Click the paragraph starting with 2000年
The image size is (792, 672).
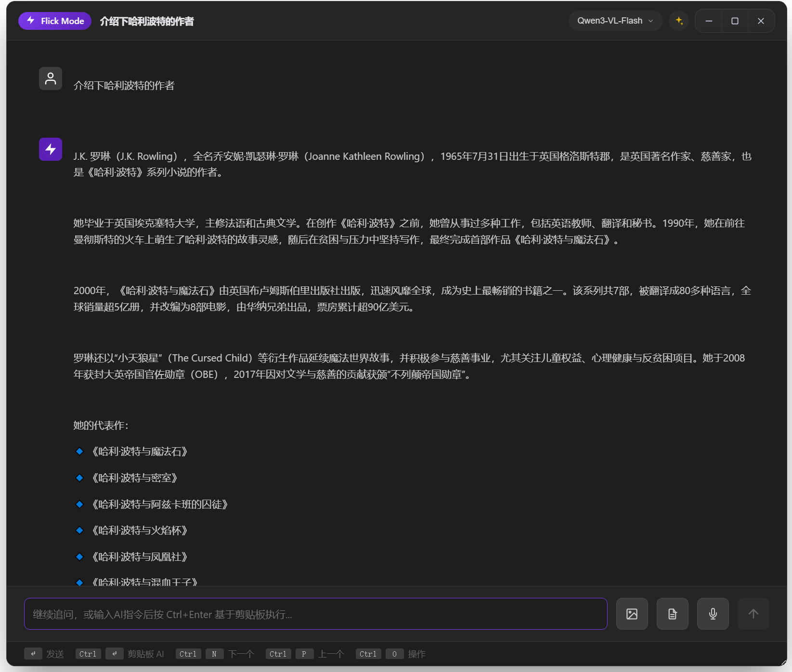pos(412,299)
